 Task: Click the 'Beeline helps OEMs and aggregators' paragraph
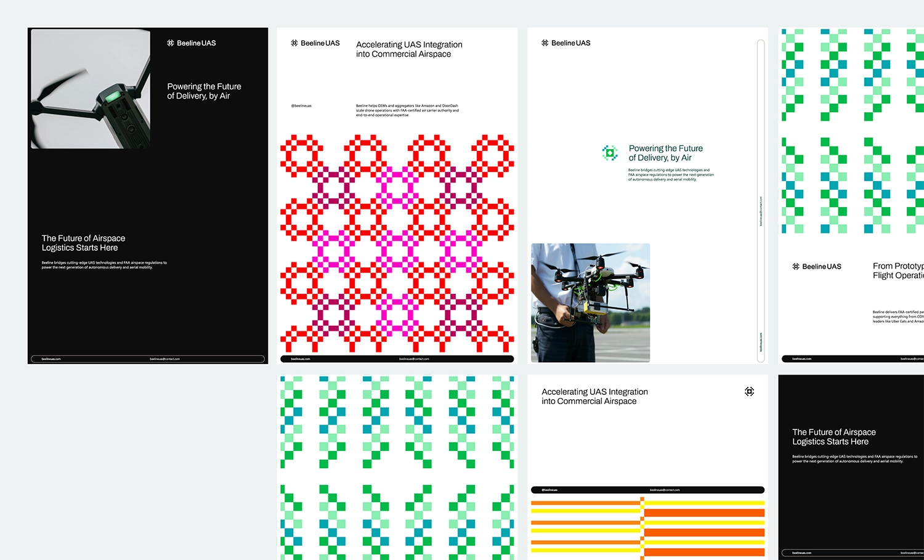click(407, 110)
